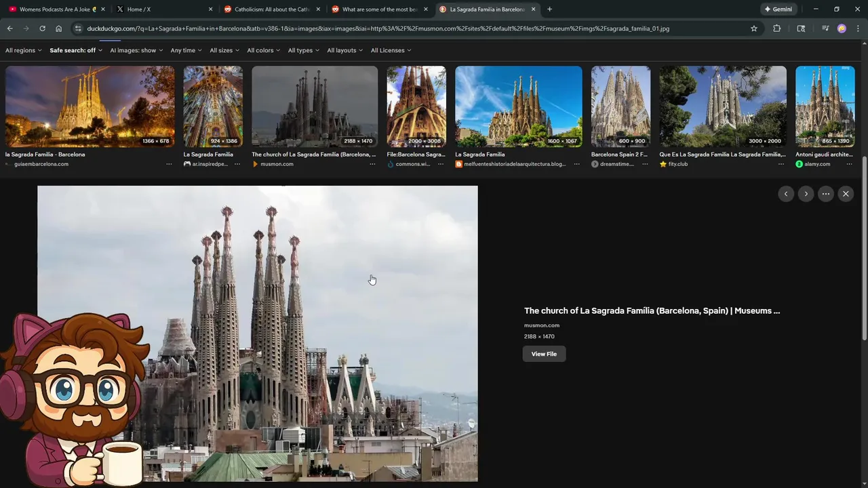The width and height of the screenshot is (868, 488).
Task: Go back to the previous page
Action: pyautogui.click(x=9, y=28)
